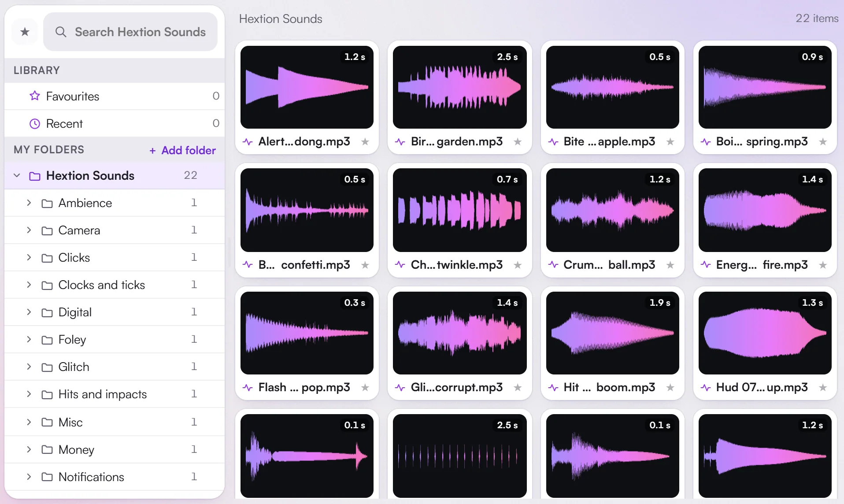844x504 pixels.
Task: Click the waveform icon beside Gli...corrupt.mp3
Action: [400, 388]
